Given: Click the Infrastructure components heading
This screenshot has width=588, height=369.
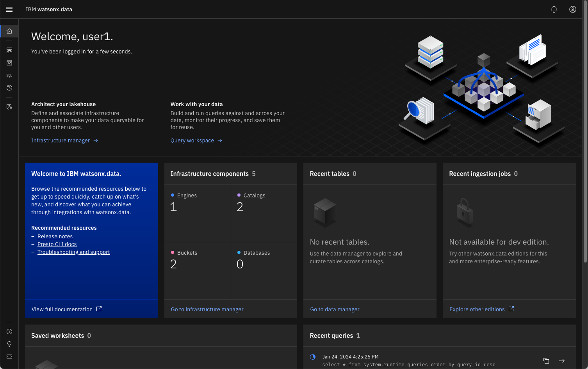Looking at the screenshot, I should [x=209, y=174].
